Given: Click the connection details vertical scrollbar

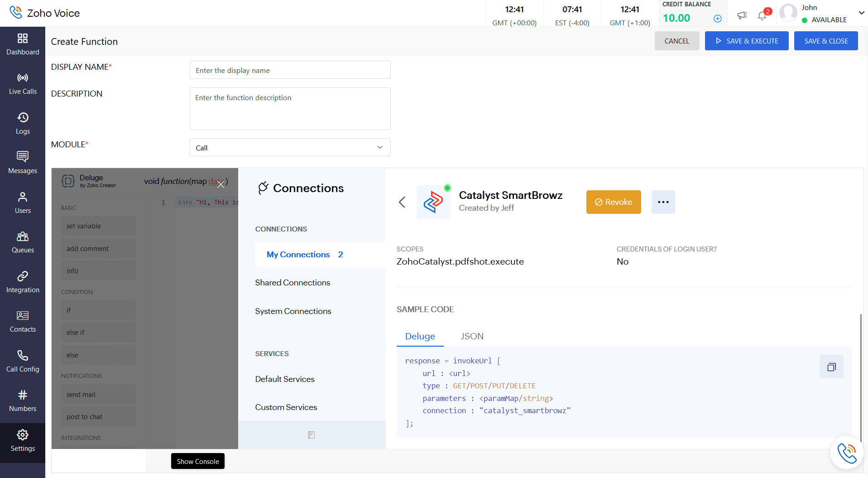Looking at the screenshot, I should point(860,376).
